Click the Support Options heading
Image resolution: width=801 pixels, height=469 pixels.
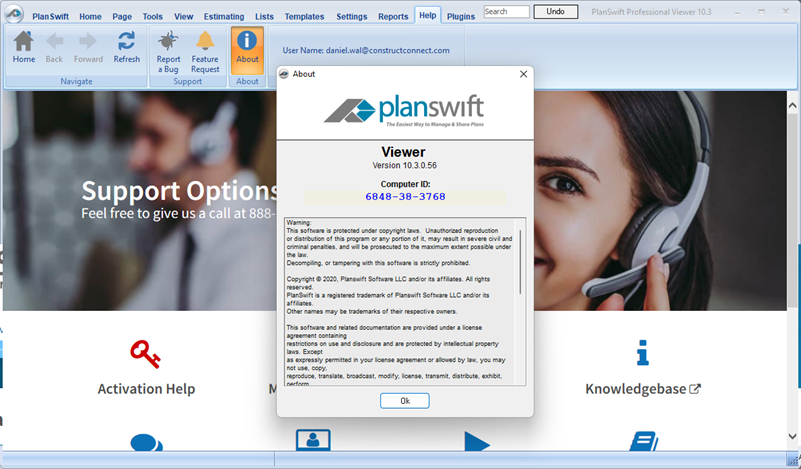pyautogui.click(x=180, y=191)
